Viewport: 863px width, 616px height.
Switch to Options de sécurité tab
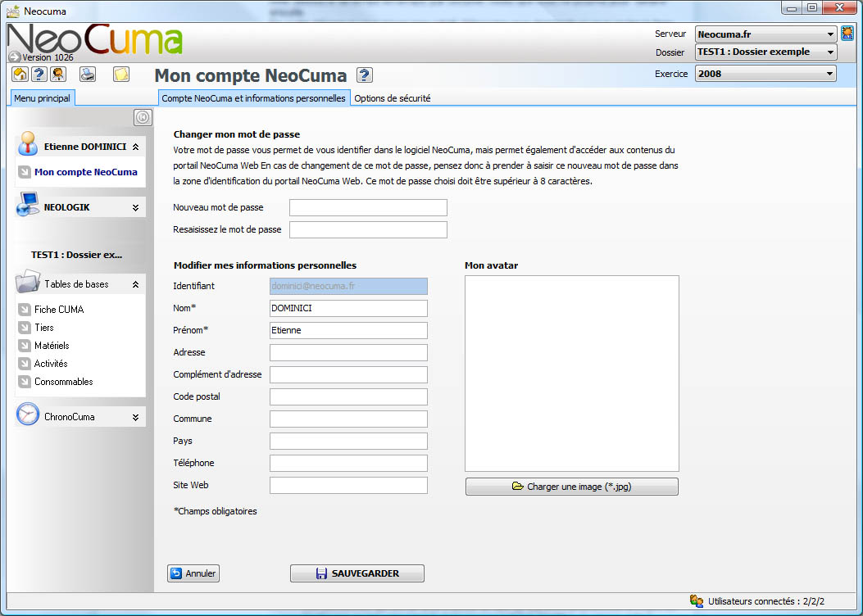[393, 98]
